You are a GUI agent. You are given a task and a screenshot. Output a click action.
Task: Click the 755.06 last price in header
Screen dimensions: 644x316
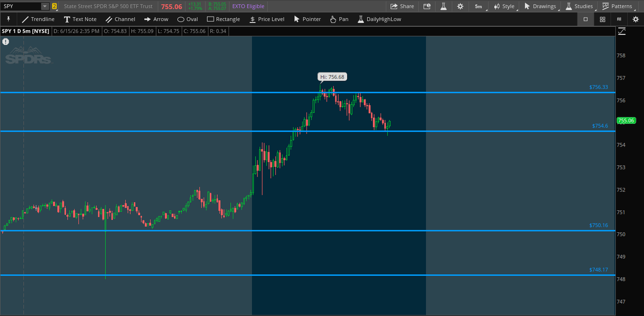[x=172, y=6]
